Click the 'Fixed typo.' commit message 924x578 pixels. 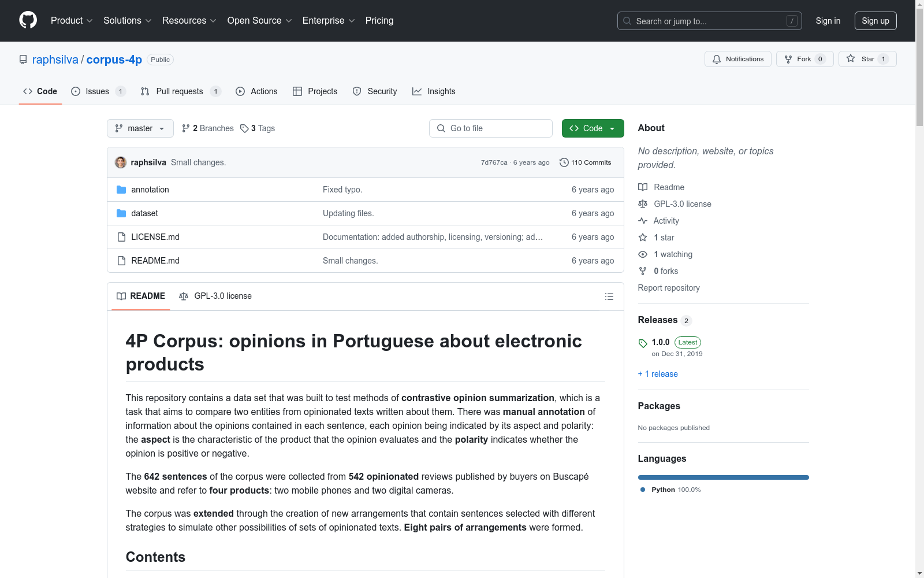[342, 190]
